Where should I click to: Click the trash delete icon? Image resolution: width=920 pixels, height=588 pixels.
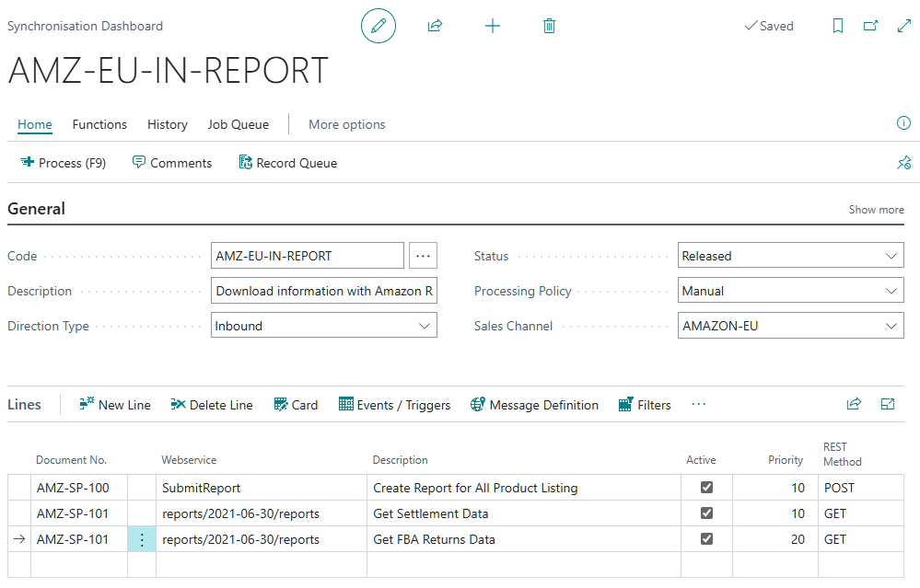pos(549,26)
